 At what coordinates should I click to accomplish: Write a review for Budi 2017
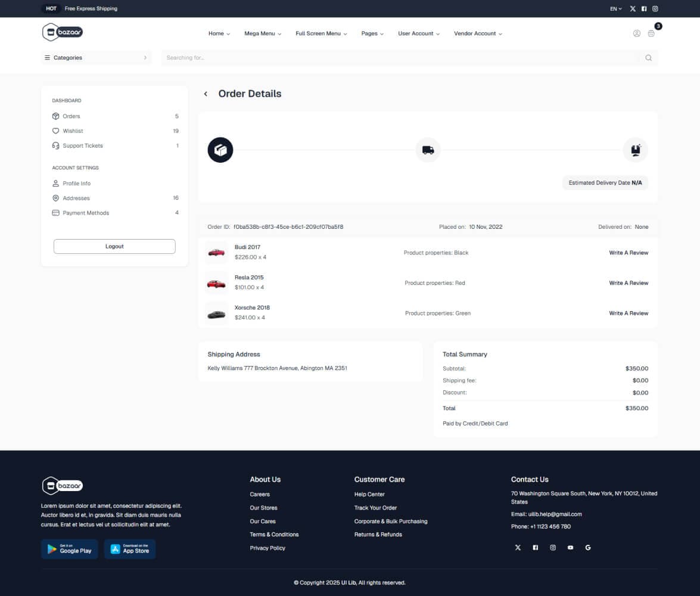(x=629, y=253)
